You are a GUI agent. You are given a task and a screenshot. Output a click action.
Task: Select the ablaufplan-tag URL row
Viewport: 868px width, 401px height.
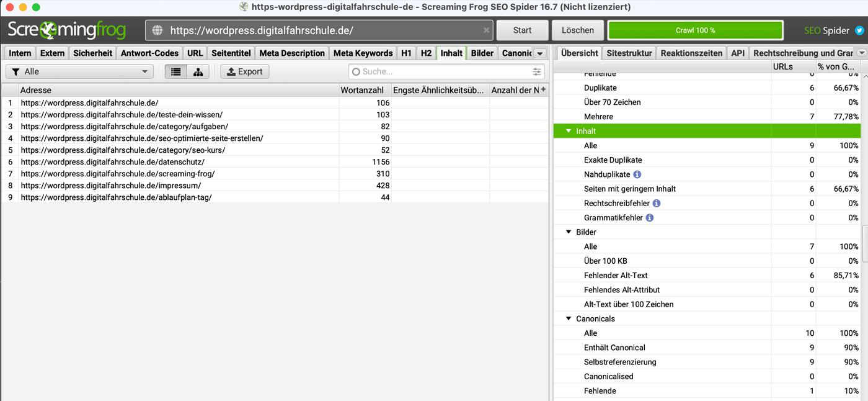tap(275, 197)
